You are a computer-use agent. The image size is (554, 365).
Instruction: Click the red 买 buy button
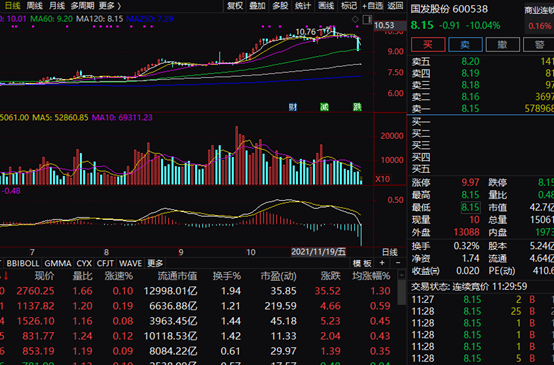coord(428,45)
